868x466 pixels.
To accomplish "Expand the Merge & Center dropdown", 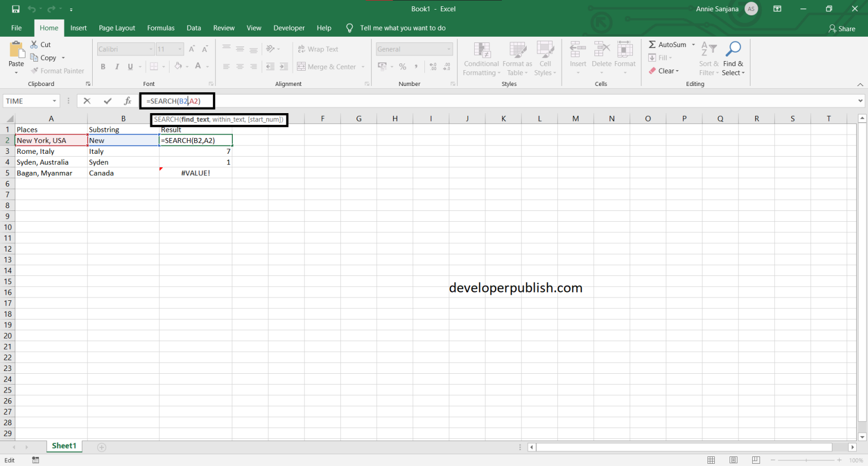I will (x=363, y=66).
